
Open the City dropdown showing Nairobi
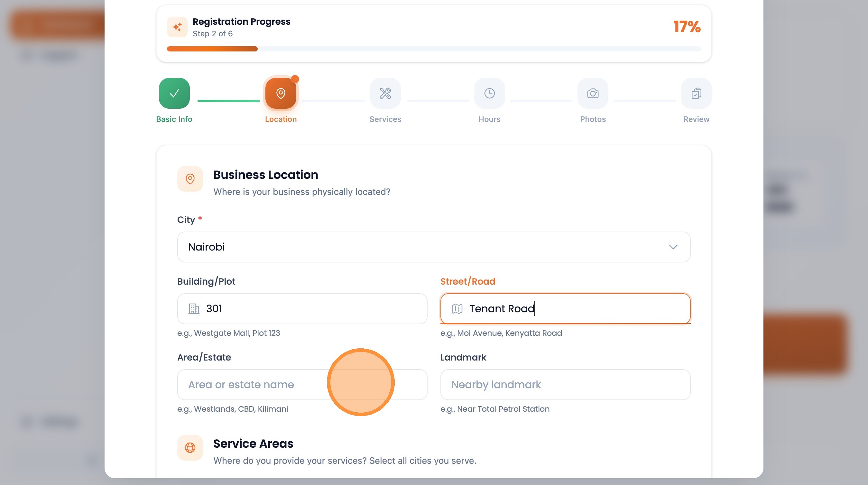404,247
